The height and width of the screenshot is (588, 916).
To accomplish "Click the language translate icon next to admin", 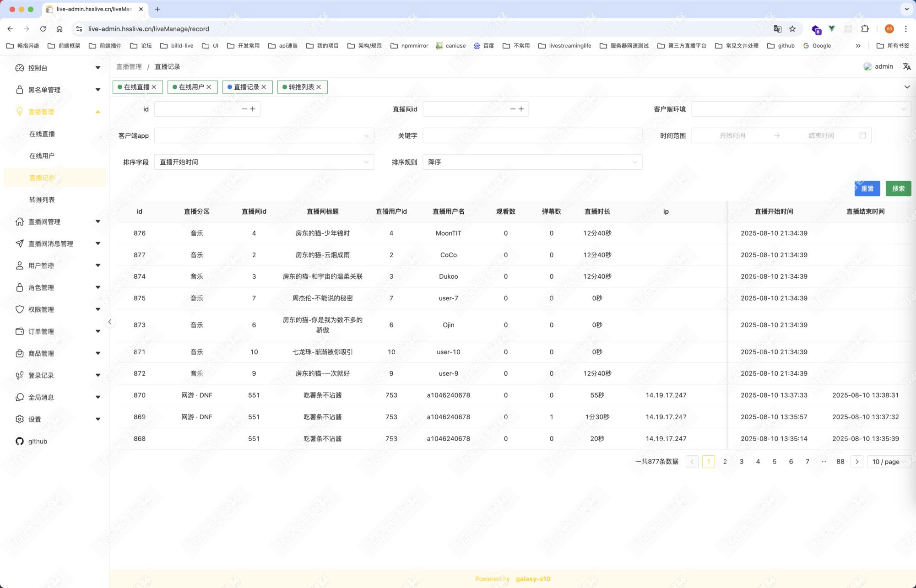I will point(906,66).
